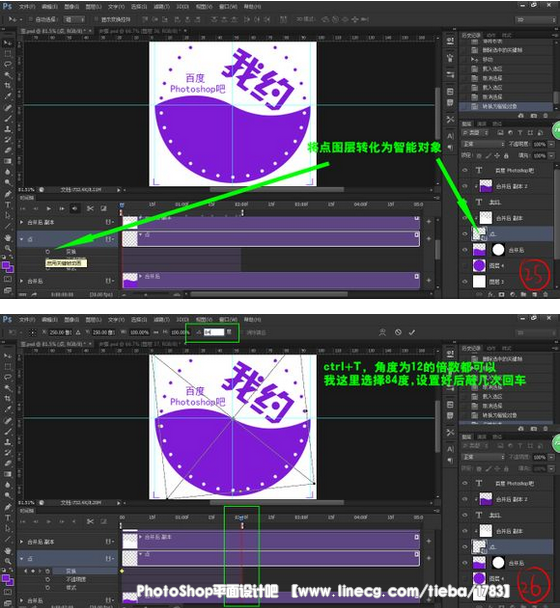Select 点 layer thumbnail in upper Layers panel
The width and height of the screenshot is (560, 608).
tap(479, 234)
